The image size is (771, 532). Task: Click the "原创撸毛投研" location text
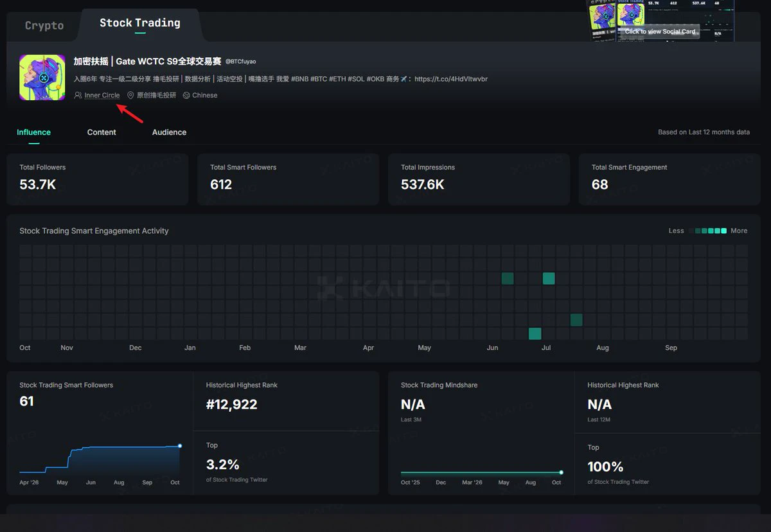click(156, 95)
